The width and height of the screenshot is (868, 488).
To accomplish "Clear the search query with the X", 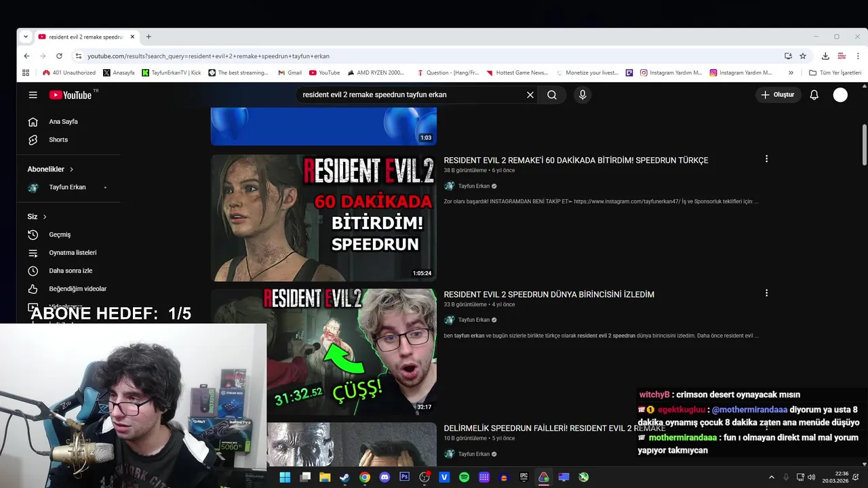I will [530, 95].
